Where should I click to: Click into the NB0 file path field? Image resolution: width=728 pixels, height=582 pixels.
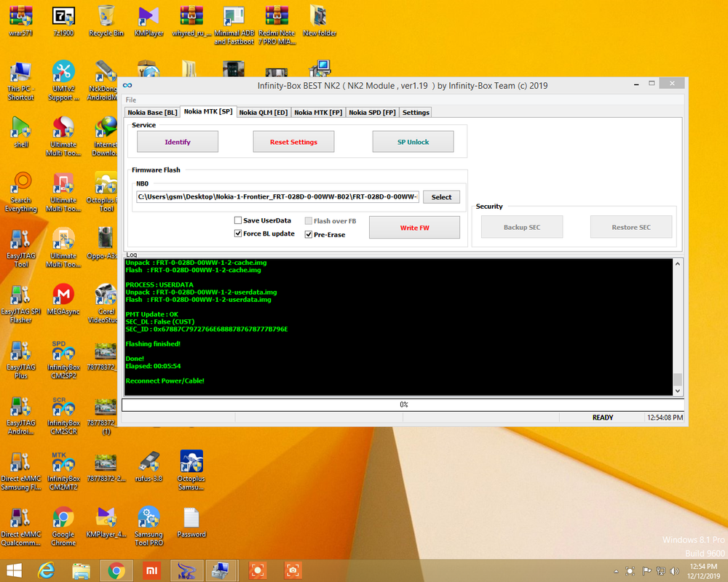277,196
